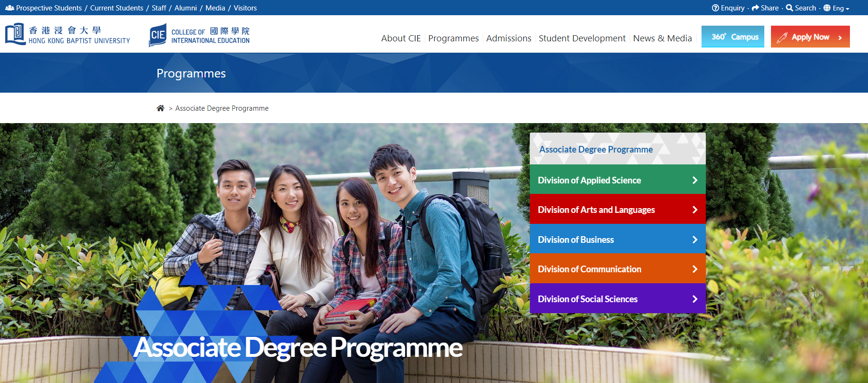
Task: Open Staff link in top bar
Action: (x=159, y=8)
